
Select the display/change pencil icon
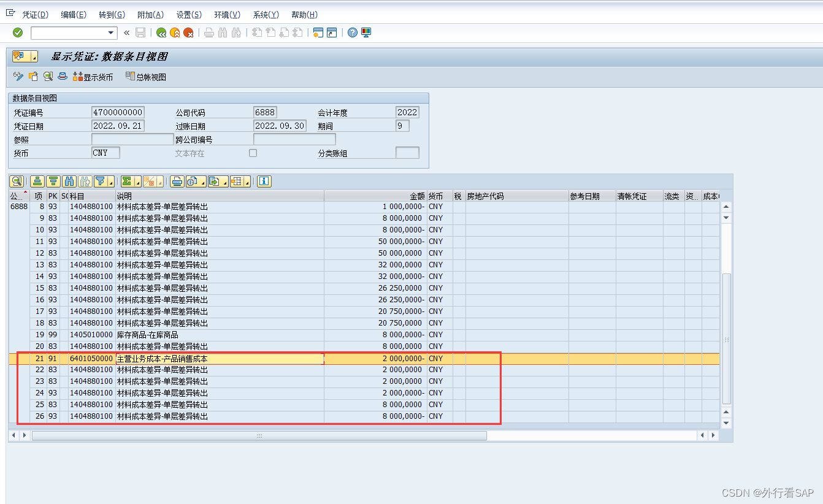17,77
